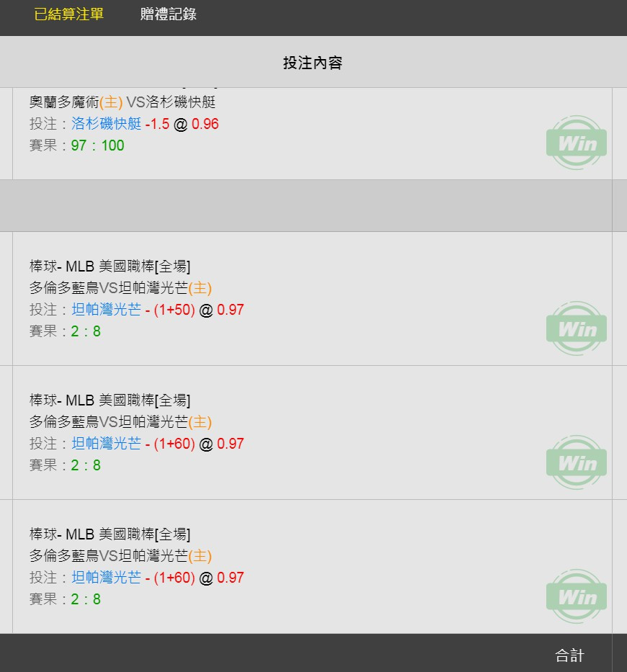627x672 pixels.
Task: Click the 投注內容 column header
Action: coord(313,63)
